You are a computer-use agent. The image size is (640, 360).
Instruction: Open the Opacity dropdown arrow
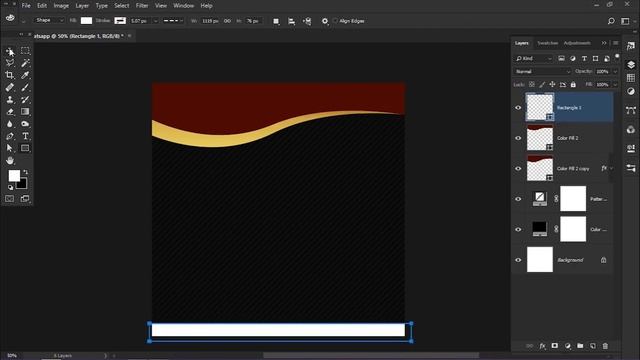pos(615,72)
